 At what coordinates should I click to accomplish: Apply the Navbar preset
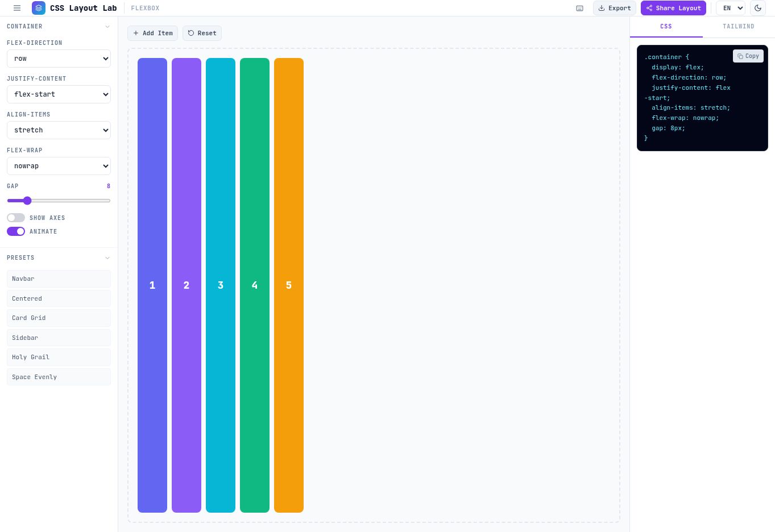point(59,279)
